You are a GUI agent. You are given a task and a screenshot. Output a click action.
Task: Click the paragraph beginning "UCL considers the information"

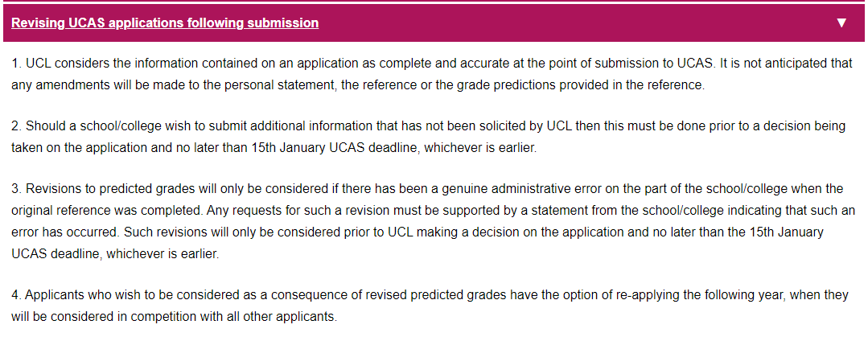(432, 75)
